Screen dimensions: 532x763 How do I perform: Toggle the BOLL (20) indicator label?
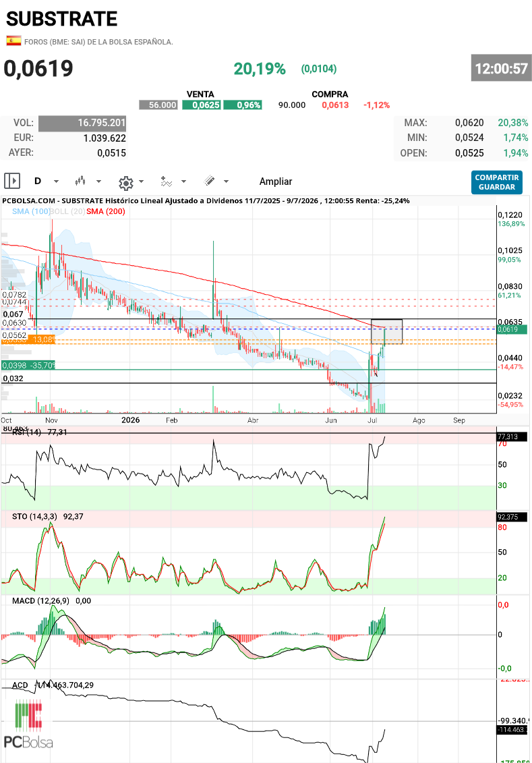point(67,211)
